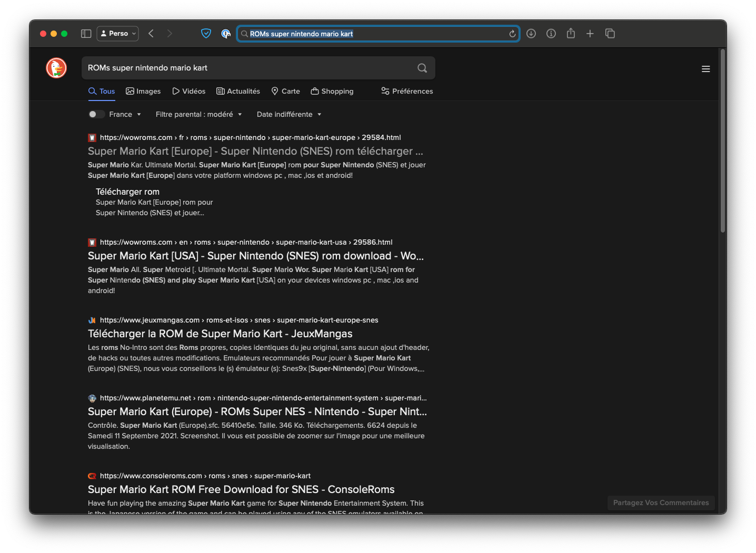
Task: Open Filtre parental : modéré dropdown
Action: tap(198, 114)
